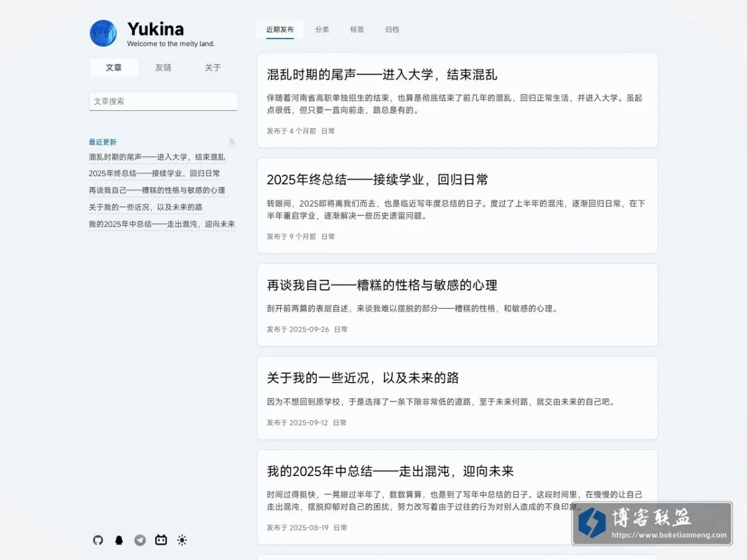The width and height of the screenshot is (747, 560).
Task: Open article card title 2025年终总结——接续学业，回归日常
Action: point(377,180)
